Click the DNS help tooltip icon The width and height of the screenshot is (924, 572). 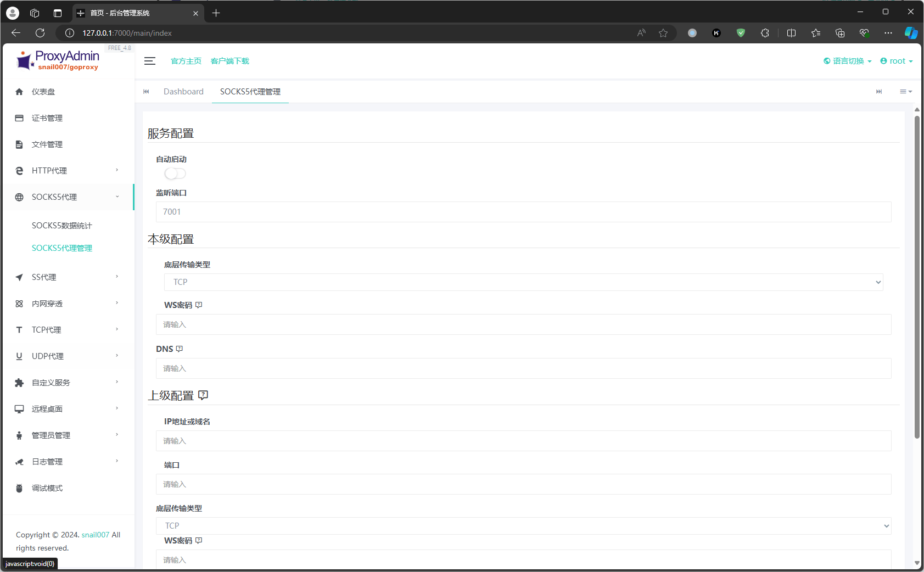(180, 349)
